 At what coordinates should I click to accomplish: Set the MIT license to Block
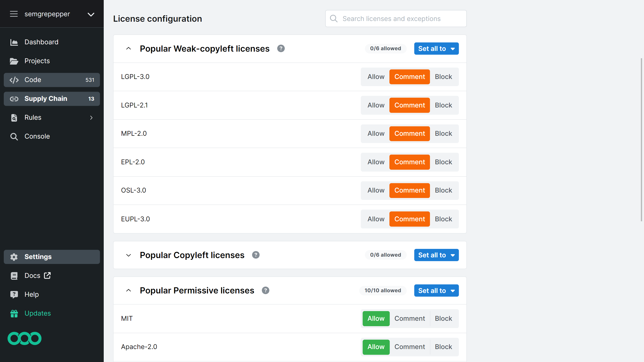[443, 318]
